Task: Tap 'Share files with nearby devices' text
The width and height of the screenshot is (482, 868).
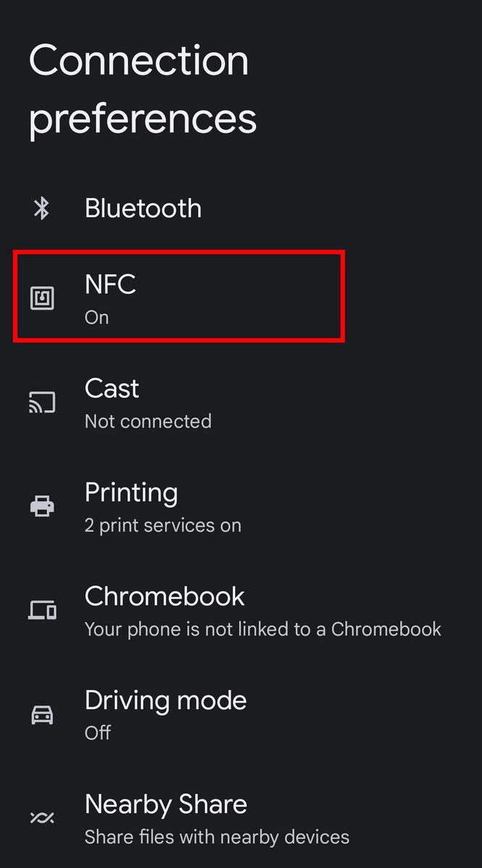Action: (217, 837)
